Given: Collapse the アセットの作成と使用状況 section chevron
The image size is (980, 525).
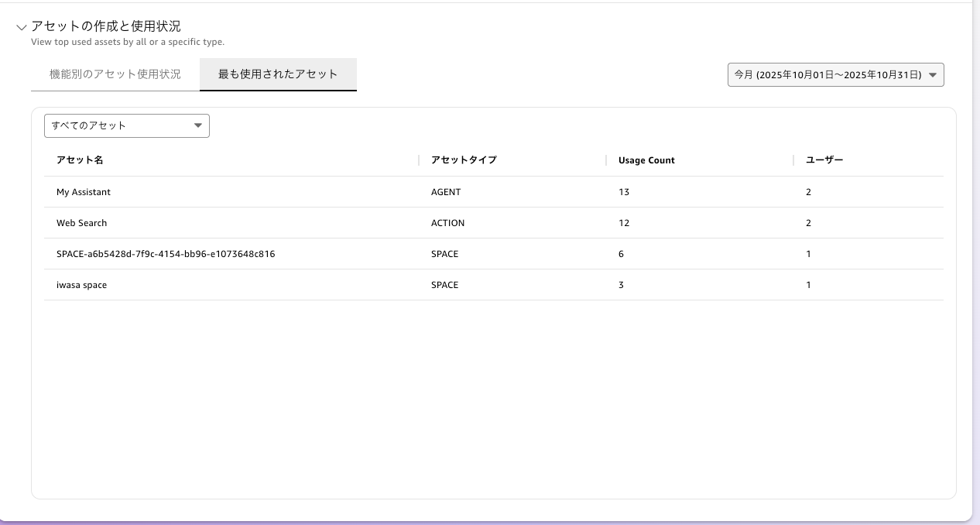Looking at the screenshot, I should [21, 28].
